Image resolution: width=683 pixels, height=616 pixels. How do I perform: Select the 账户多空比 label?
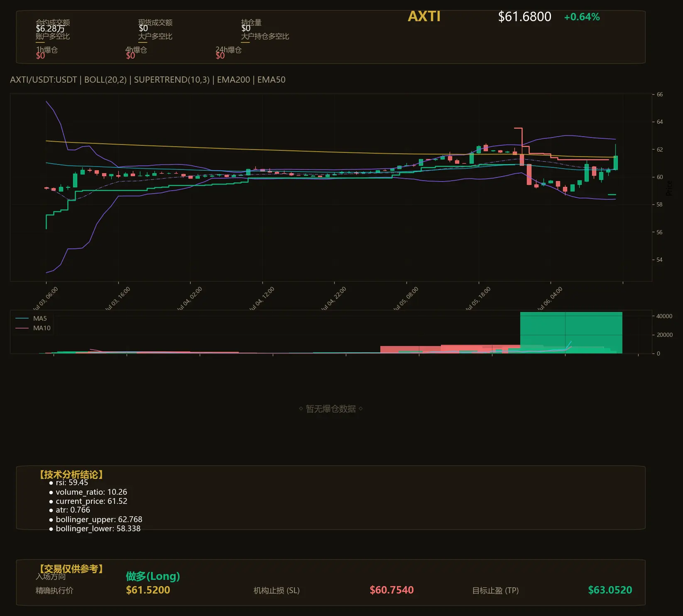point(53,37)
